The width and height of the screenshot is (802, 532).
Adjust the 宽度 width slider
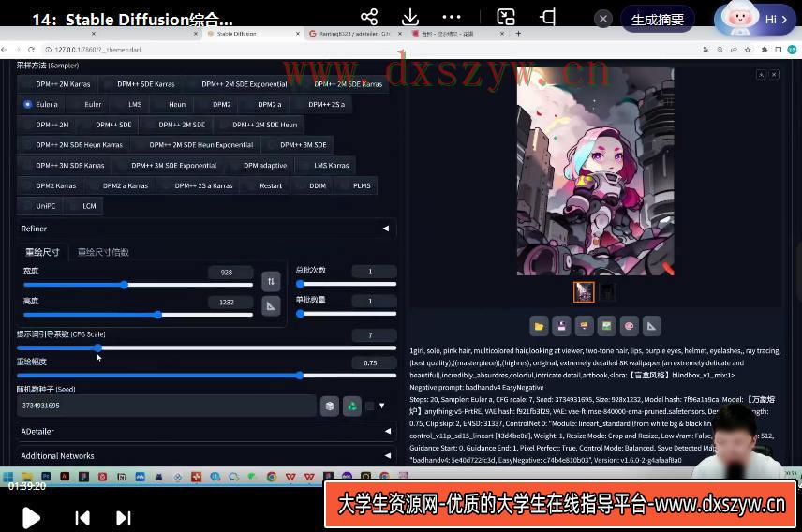[138, 285]
